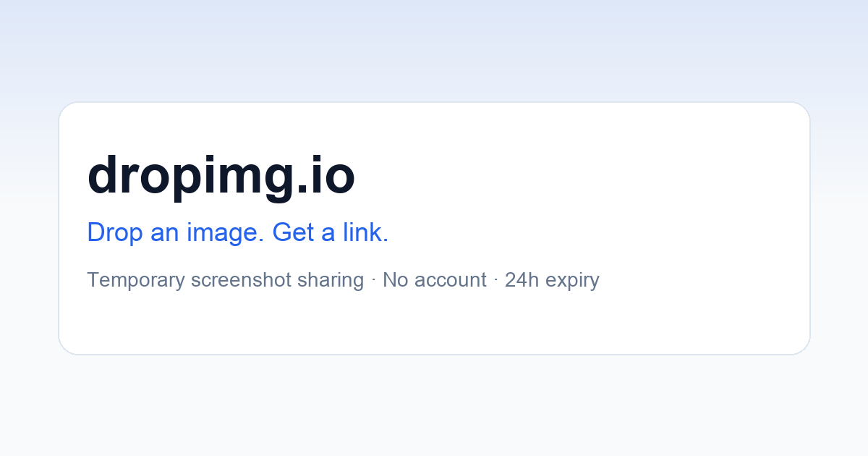Click the dot separator before "24h expiry"

[495, 279]
